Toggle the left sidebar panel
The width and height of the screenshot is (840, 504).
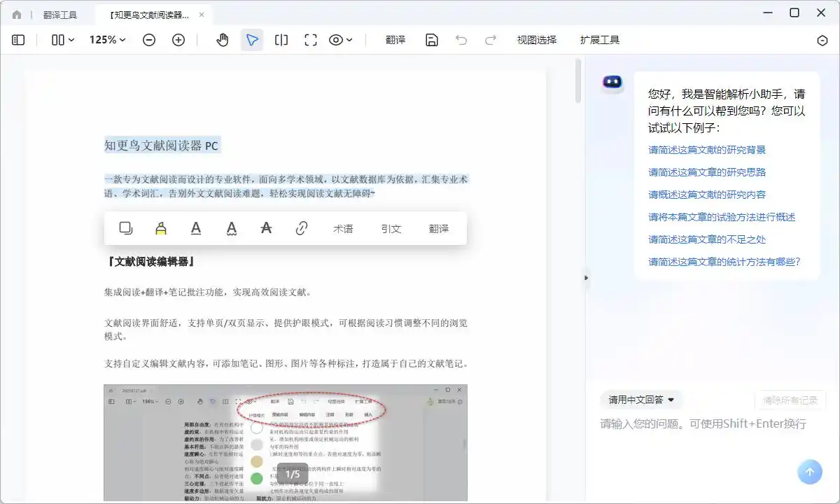[17, 40]
